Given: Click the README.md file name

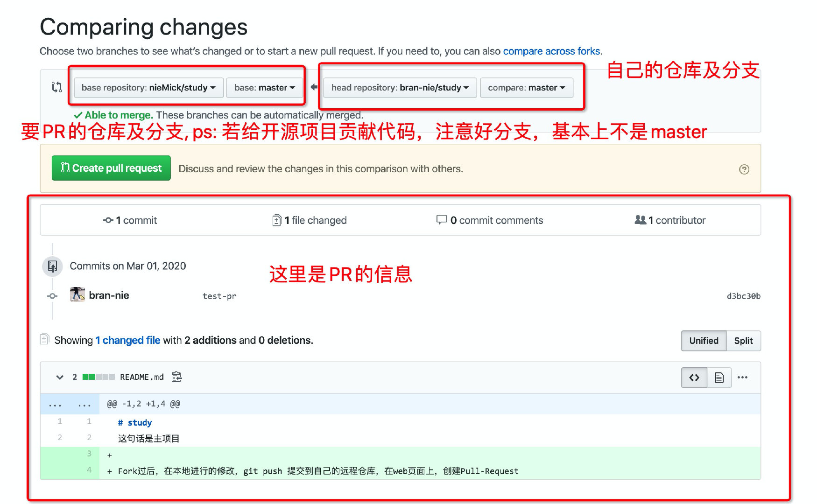Looking at the screenshot, I should [x=142, y=377].
